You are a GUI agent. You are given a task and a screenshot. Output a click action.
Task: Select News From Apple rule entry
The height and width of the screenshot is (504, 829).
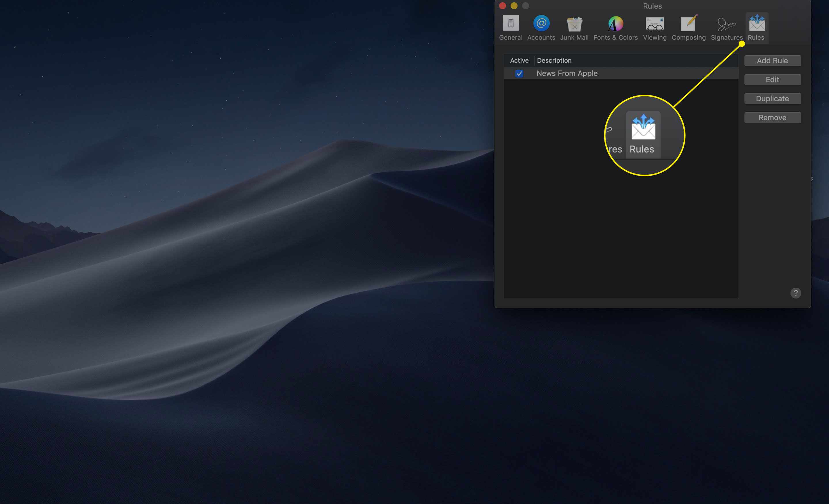point(567,73)
